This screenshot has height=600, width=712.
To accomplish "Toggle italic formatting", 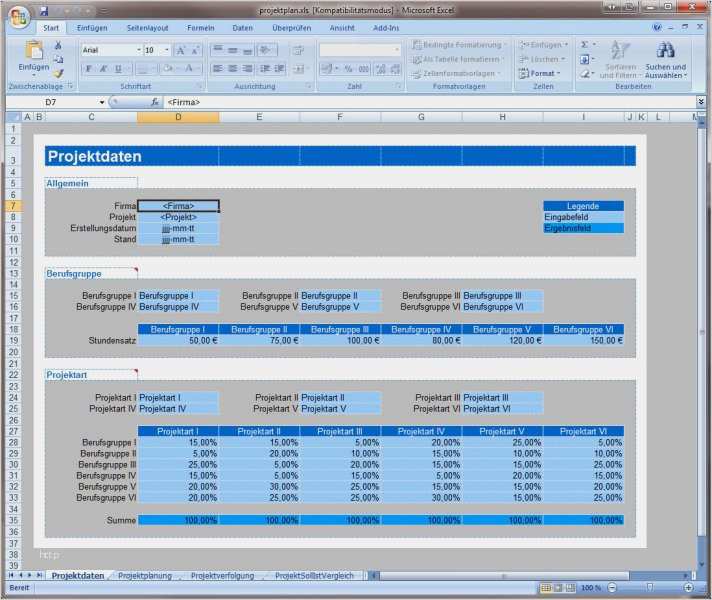I will point(103,69).
